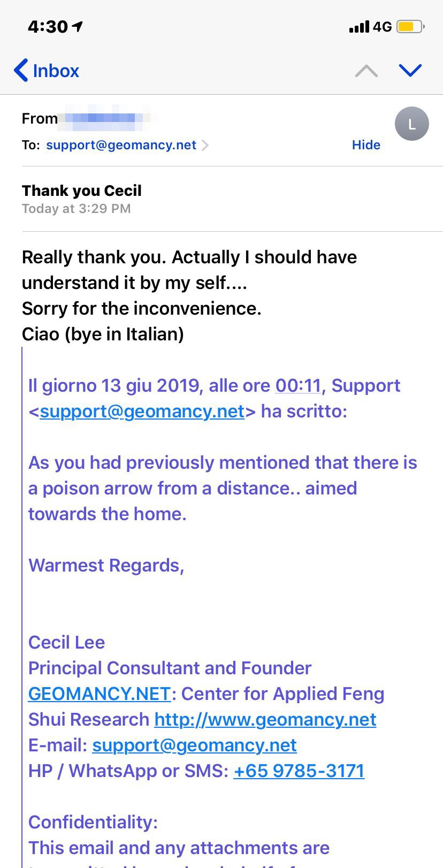
Task: Tap the sender avatar circle 'L'
Action: 411,124
